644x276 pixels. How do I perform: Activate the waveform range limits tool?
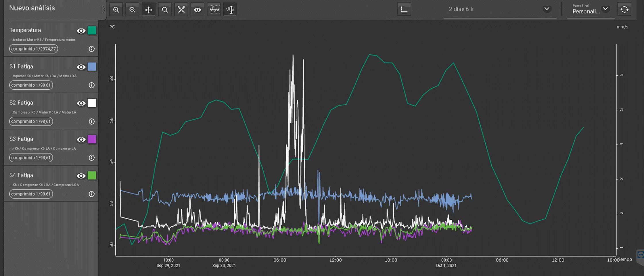tap(214, 10)
